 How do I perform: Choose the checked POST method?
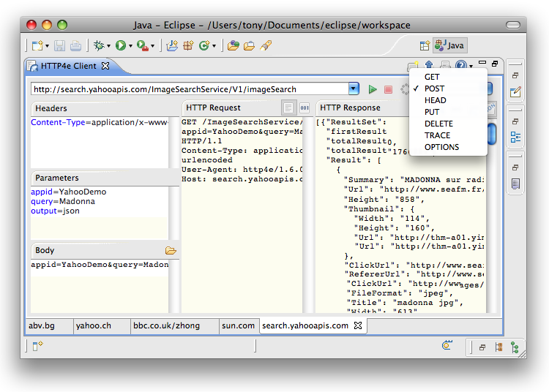point(434,88)
